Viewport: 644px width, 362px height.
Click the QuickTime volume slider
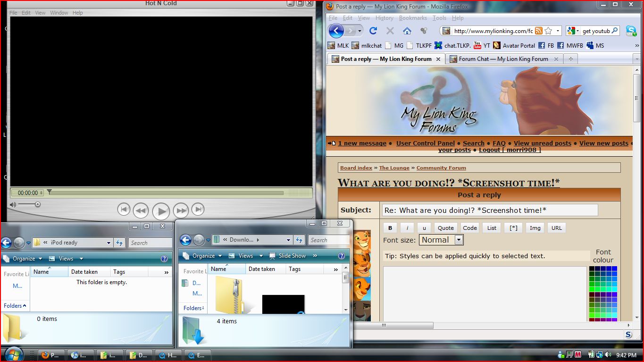click(x=29, y=204)
